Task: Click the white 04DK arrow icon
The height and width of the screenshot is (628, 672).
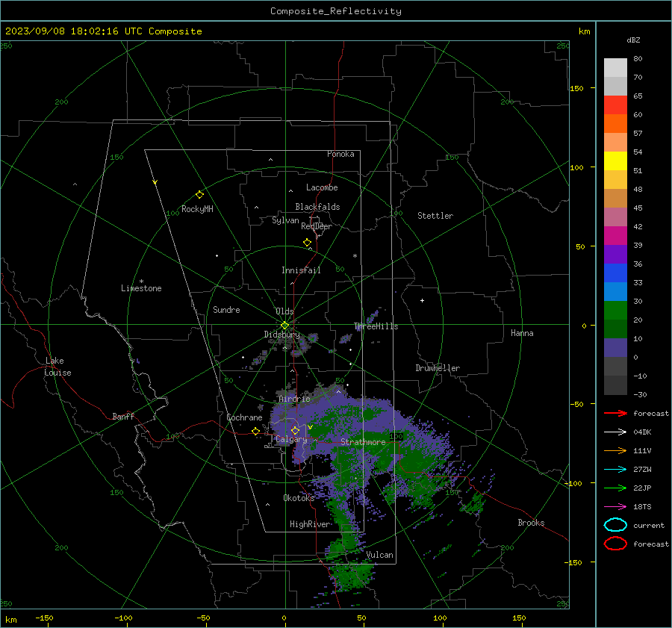Action: [615, 432]
